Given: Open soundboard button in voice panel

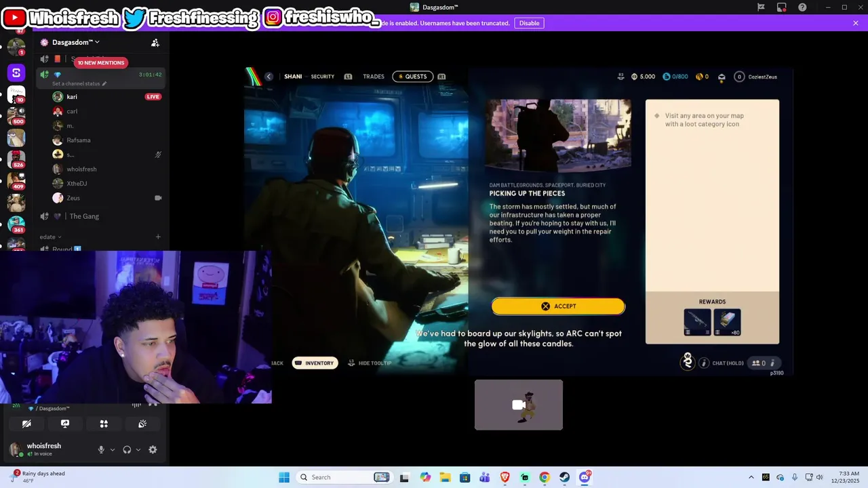Looking at the screenshot, I should click(x=142, y=424).
